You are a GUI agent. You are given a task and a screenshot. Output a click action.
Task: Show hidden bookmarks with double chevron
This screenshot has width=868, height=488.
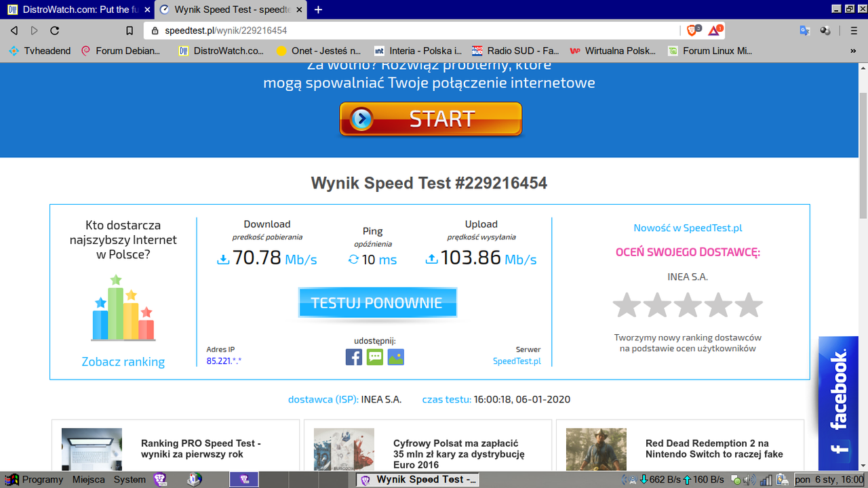point(853,51)
